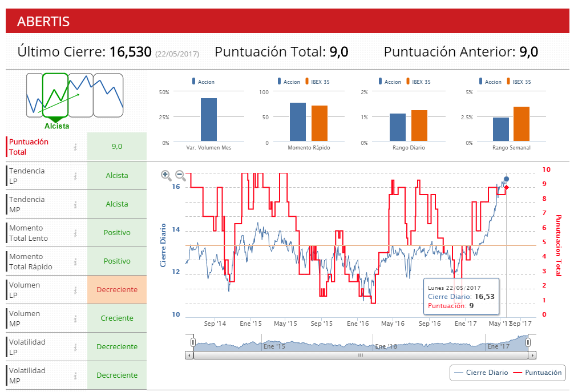
Task: Select the blue Accion bar in Rango Diario
Action: [x=398, y=127]
